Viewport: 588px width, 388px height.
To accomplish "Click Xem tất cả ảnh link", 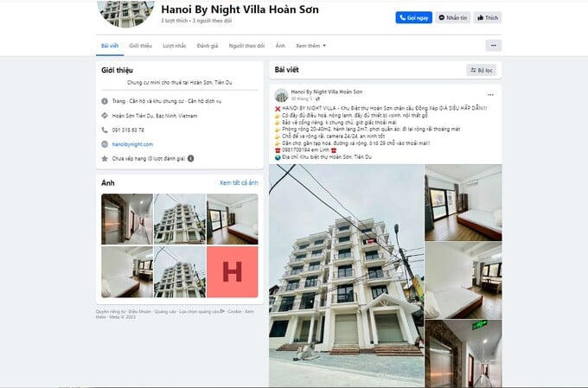I will pyautogui.click(x=239, y=183).
